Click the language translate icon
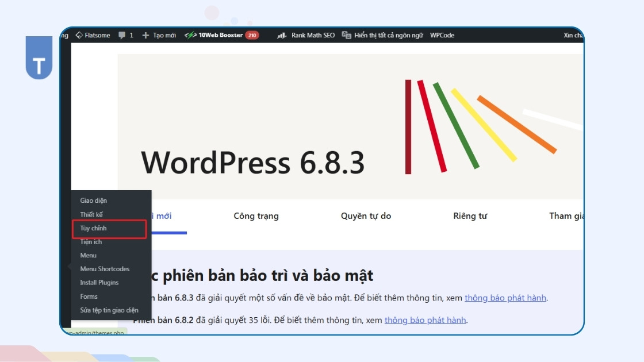 (x=347, y=35)
